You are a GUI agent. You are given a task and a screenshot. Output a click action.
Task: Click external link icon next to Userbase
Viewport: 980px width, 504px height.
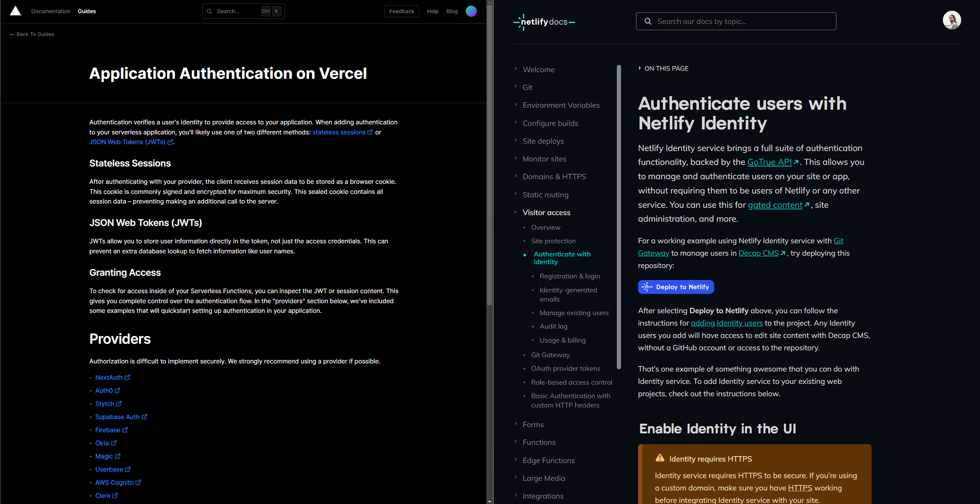[x=128, y=469]
